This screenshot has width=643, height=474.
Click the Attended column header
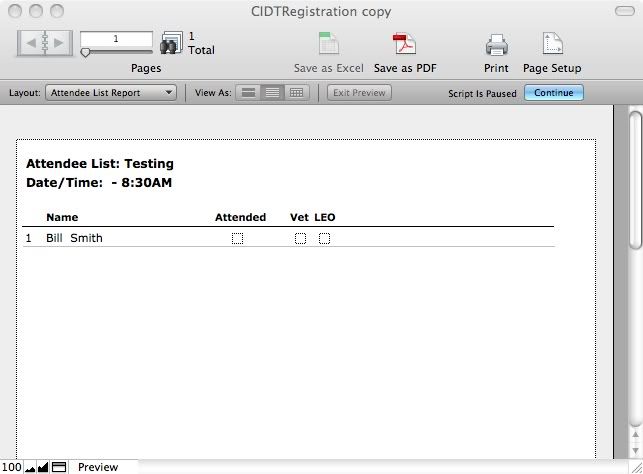pyautogui.click(x=240, y=217)
